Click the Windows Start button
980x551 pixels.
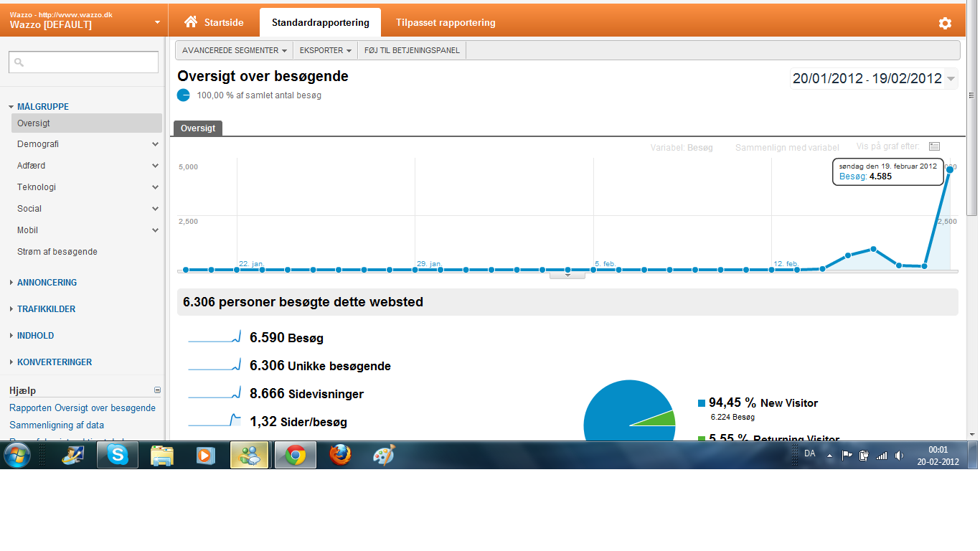pyautogui.click(x=17, y=455)
